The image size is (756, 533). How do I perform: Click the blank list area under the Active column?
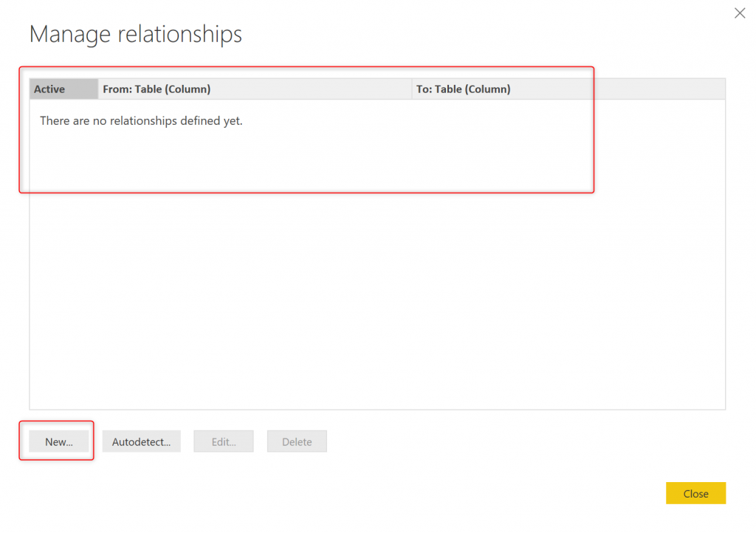coord(63,295)
